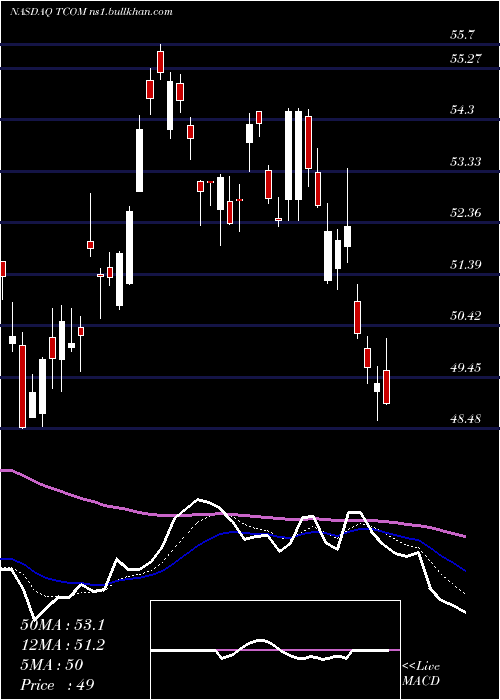500x700 pixels.
Task: Click the 5MA : 50 reading
Action: pyautogui.click(x=51, y=665)
